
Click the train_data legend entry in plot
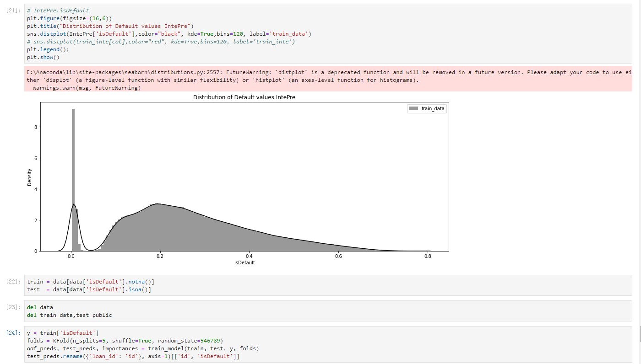tap(427, 108)
